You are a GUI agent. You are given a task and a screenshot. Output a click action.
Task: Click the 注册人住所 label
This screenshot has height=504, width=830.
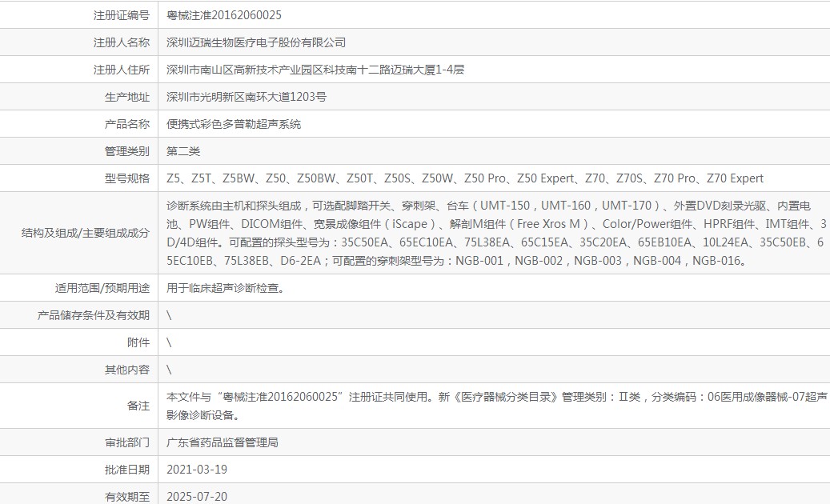121,70
